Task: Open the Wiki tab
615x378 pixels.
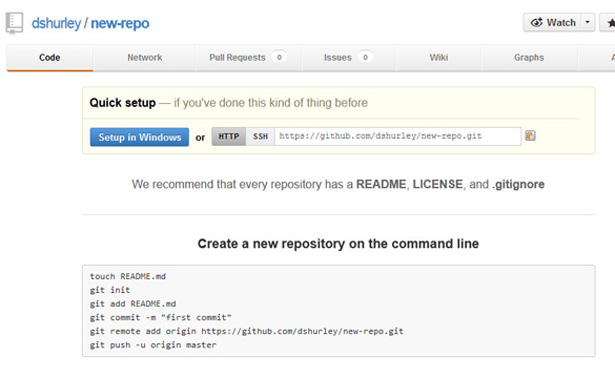Action: 439,58
